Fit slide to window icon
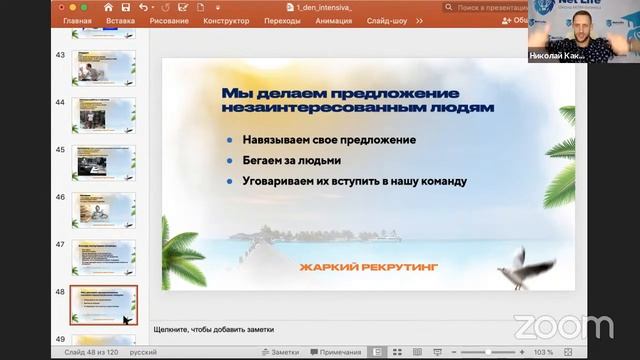Screen dimensions: 640x360 coord(568,352)
